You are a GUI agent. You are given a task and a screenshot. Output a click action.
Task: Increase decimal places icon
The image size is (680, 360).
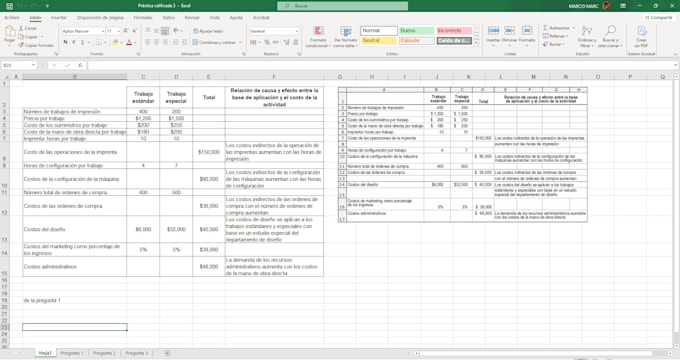tap(286, 43)
